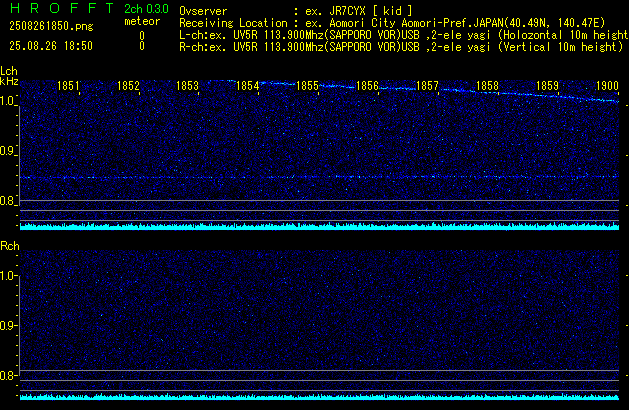Click the meteor count label
This screenshot has width=629, height=410.
pyautogui.click(x=142, y=21)
